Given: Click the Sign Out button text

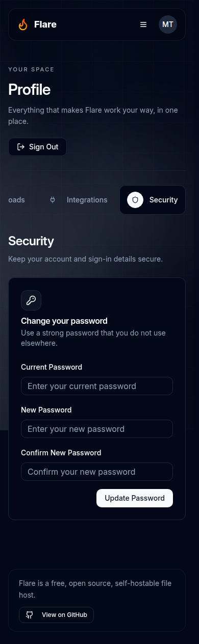Looking at the screenshot, I should click(x=43, y=147).
